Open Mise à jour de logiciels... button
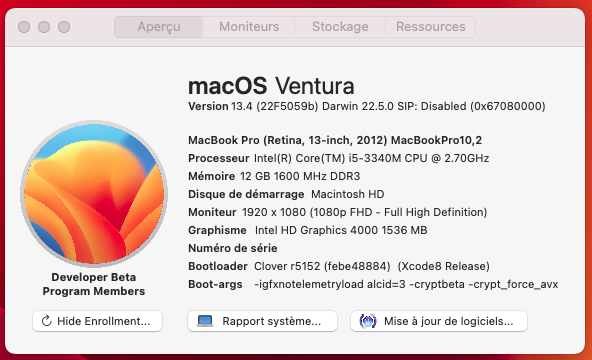The width and height of the screenshot is (592, 360). 439,321
